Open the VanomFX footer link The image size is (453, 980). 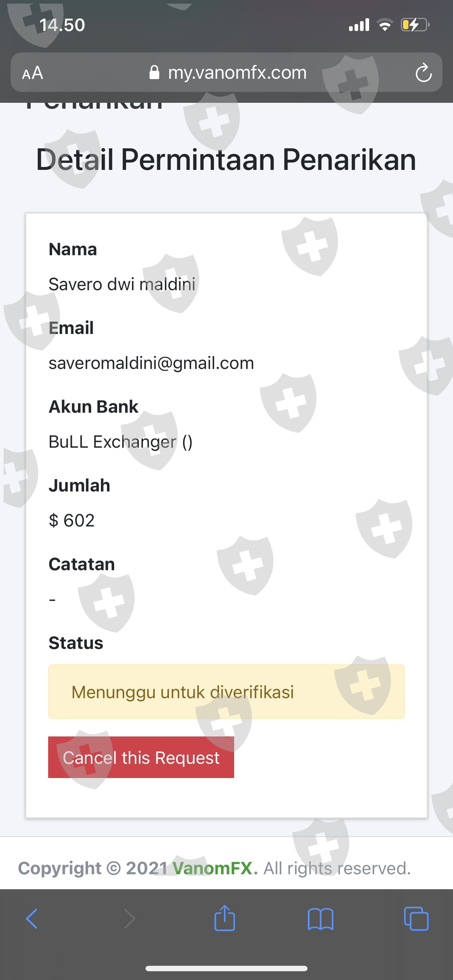[212, 868]
